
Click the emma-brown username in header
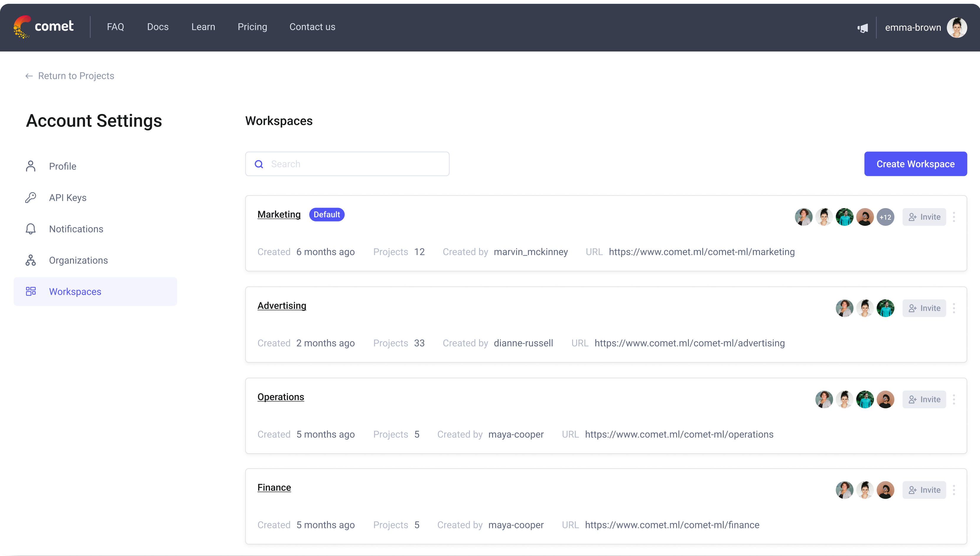click(913, 27)
